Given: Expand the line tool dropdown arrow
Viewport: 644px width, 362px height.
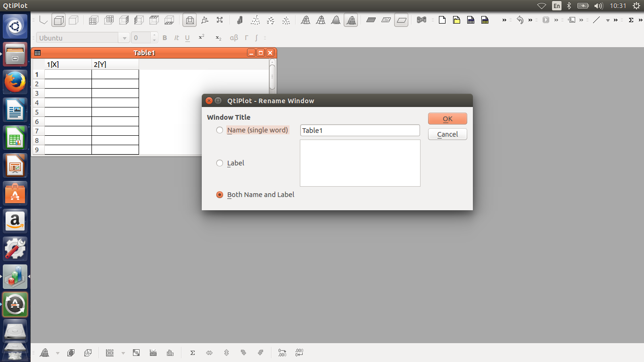Looking at the screenshot, I should click(x=608, y=20).
